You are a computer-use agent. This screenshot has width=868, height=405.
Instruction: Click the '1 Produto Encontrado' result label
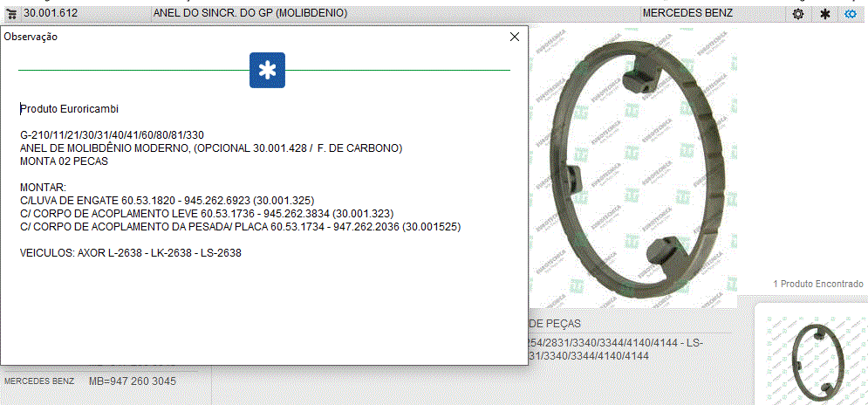[x=817, y=284]
